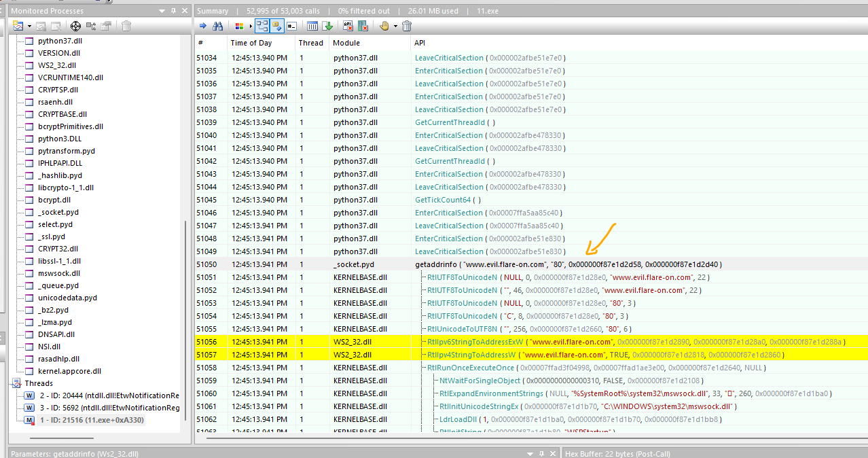Select main thread 1 - ID: 21516
This screenshot has width=868, height=458.
point(91,420)
